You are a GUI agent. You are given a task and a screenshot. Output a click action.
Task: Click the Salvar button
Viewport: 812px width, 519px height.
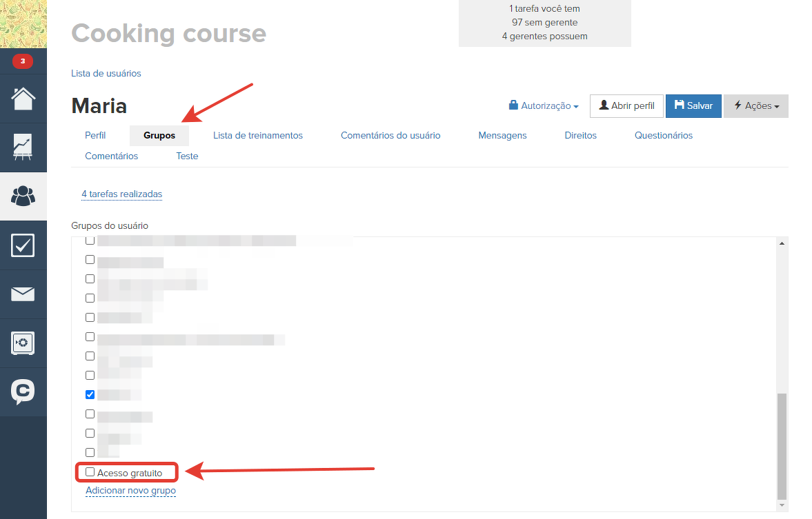693,106
